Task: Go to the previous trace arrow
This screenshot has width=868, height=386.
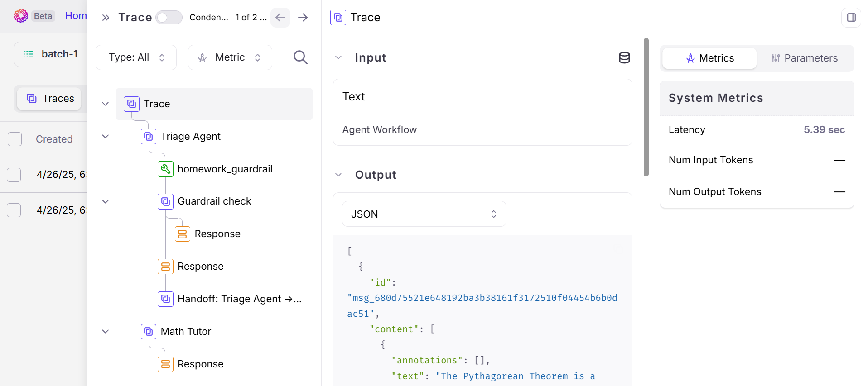Action: coord(280,18)
